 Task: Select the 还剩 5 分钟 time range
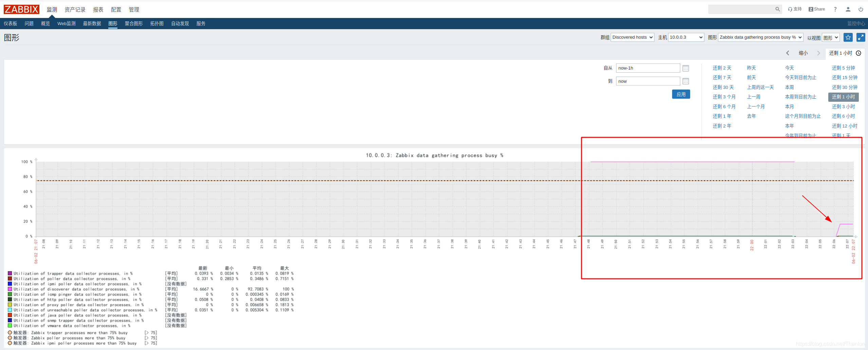[843, 68]
